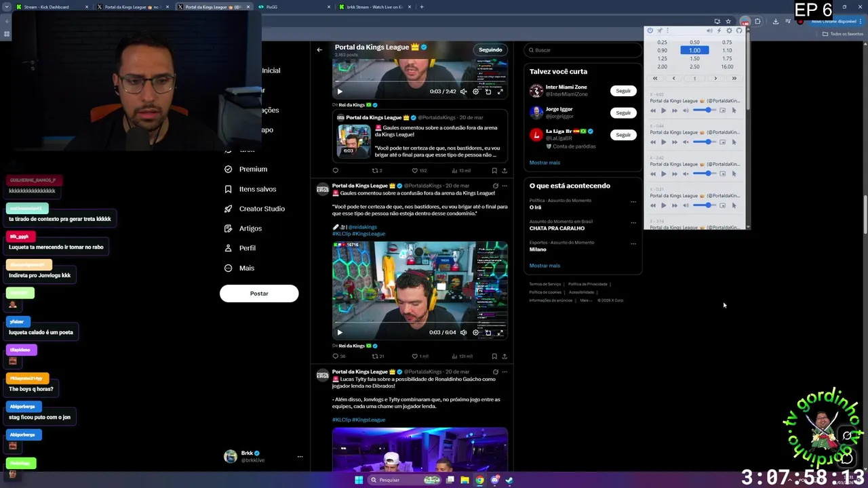Open settings gear on the 2:42 video
Image resolution: width=868 pixels, height=488 pixels.
tap(475, 91)
